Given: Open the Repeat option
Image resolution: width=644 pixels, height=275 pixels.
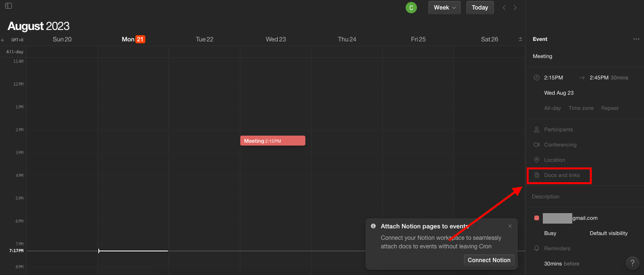Looking at the screenshot, I should pos(610,108).
